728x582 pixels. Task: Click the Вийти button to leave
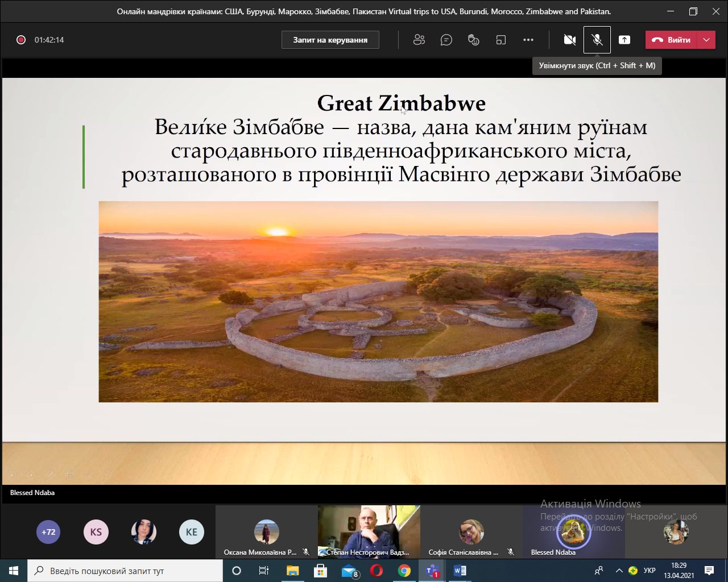tap(672, 40)
